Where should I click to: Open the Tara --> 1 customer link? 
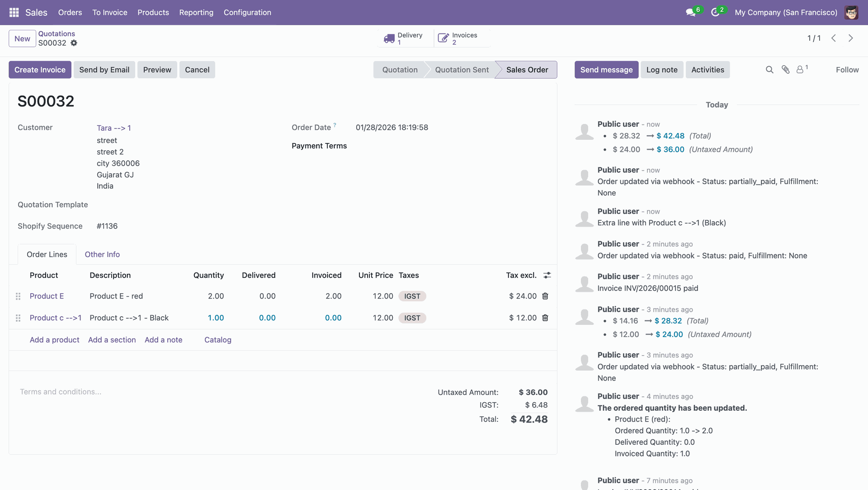[114, 128]
